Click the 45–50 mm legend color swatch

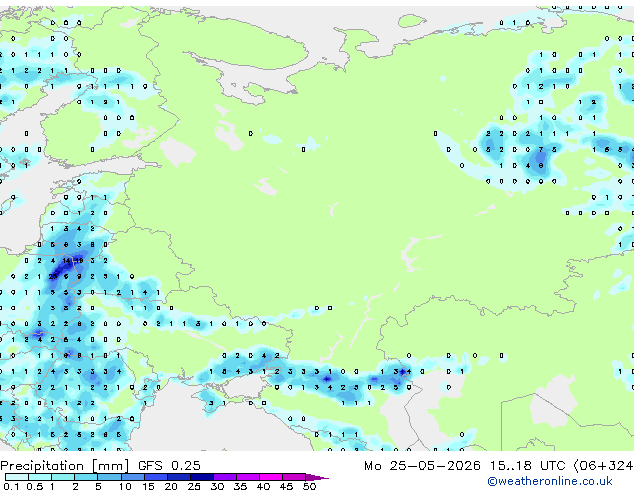point(294,477)
